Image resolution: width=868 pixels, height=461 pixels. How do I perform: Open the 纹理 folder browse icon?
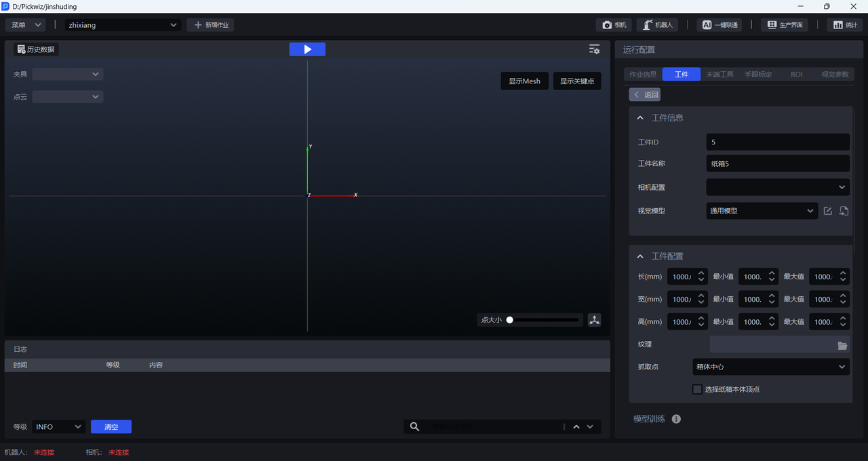point(842,345)
